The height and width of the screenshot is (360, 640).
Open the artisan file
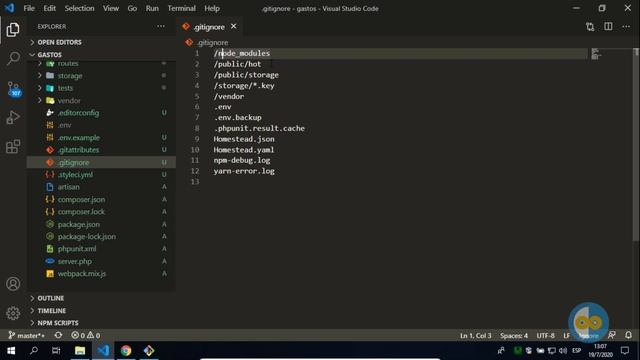tap(69, 187)
